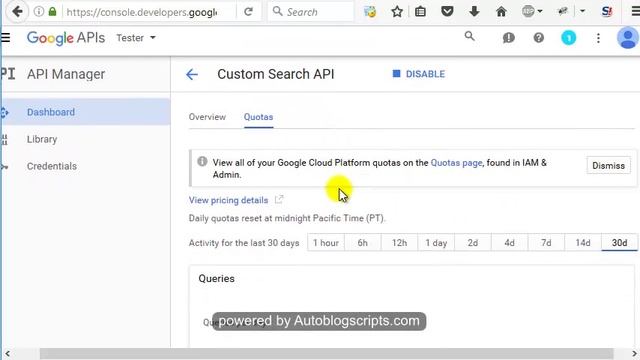Follow the Quotas page link

pyautogui.click(x=456, y=163)
